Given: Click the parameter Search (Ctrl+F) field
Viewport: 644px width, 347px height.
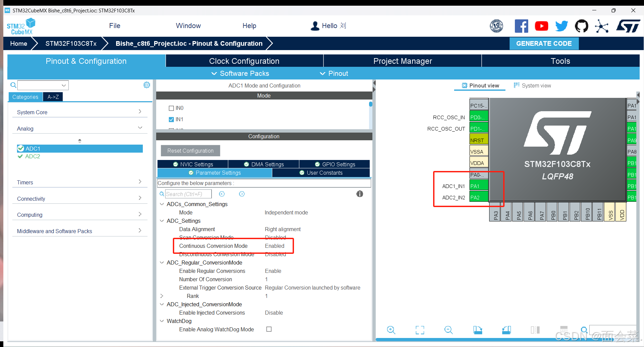Looking at the screenshot, I should [x=189, y=194].
